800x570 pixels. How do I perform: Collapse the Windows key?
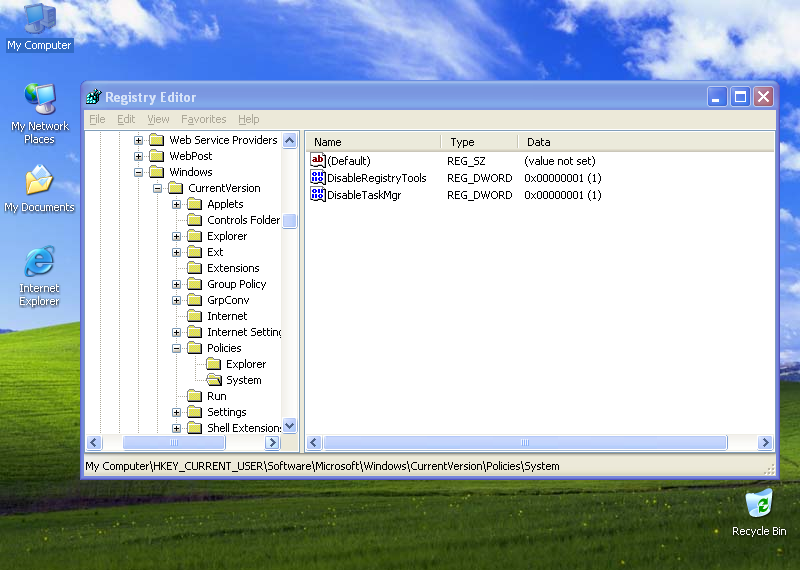click(x=138, y=172)
